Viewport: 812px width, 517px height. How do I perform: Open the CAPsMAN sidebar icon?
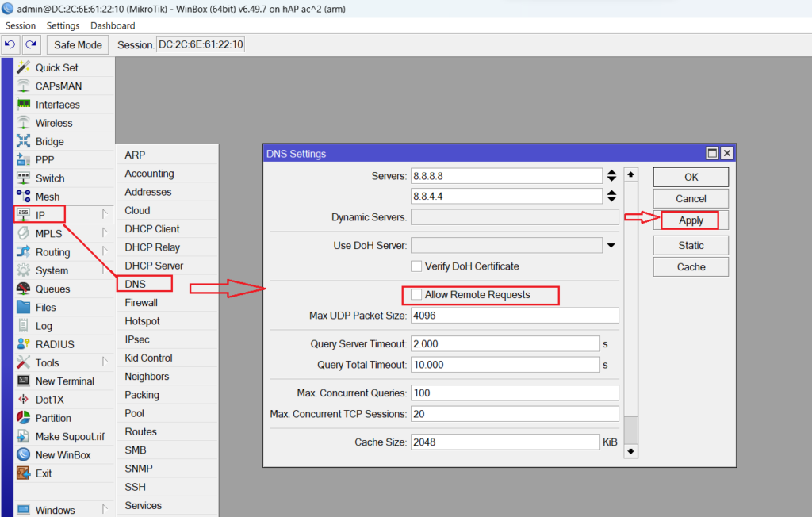(24, 86)
